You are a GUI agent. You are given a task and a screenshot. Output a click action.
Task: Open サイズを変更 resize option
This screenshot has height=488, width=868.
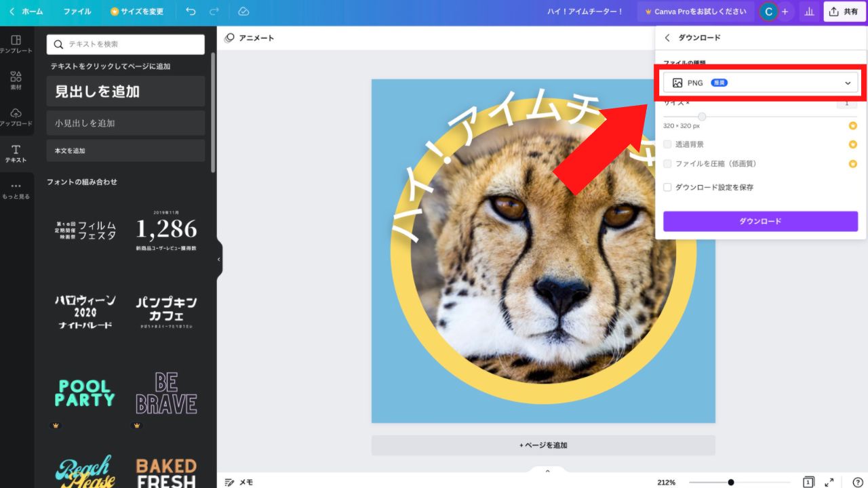pyautogui.click(x=136, y=12)
